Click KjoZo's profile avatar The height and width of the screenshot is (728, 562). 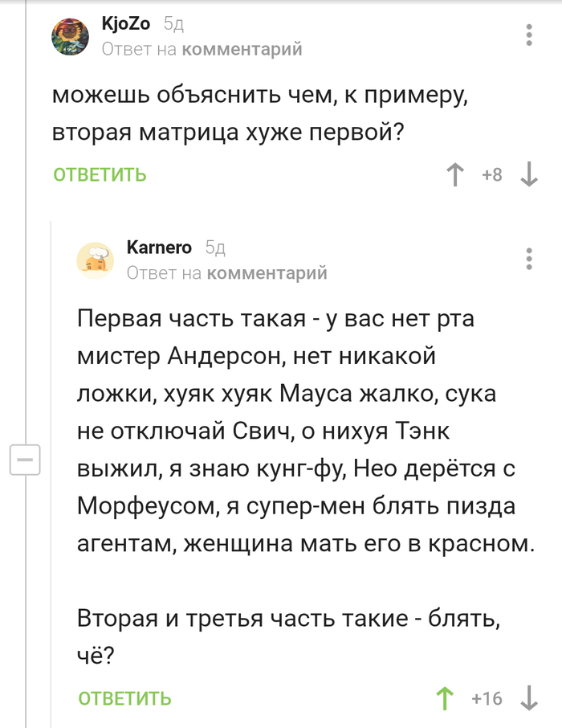pos(71,36)
